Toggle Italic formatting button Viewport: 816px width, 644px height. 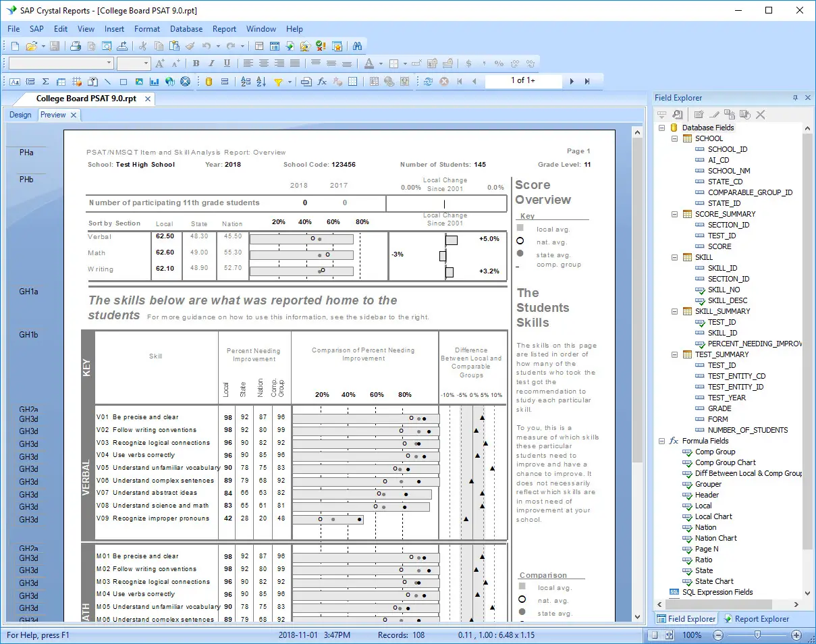pos(211,63)
